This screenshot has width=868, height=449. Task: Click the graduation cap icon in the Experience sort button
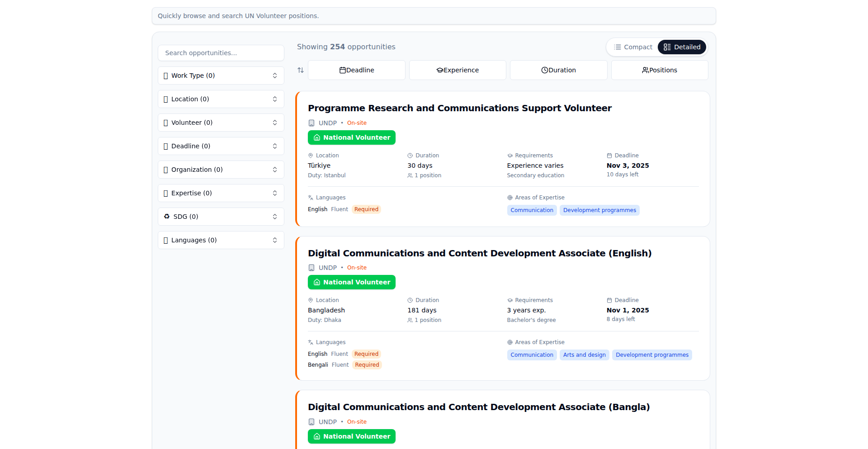[439, 70]
